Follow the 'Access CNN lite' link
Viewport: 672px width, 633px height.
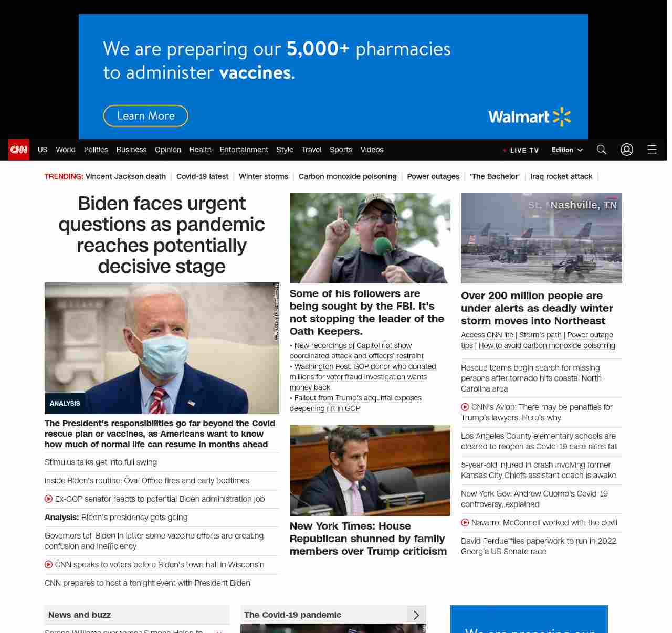(x=487, y=335)
